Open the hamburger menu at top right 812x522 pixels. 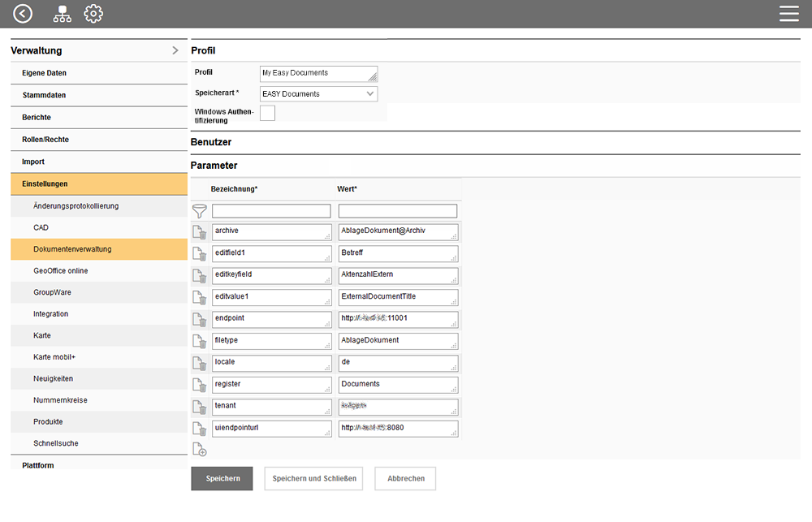point(788,14)
